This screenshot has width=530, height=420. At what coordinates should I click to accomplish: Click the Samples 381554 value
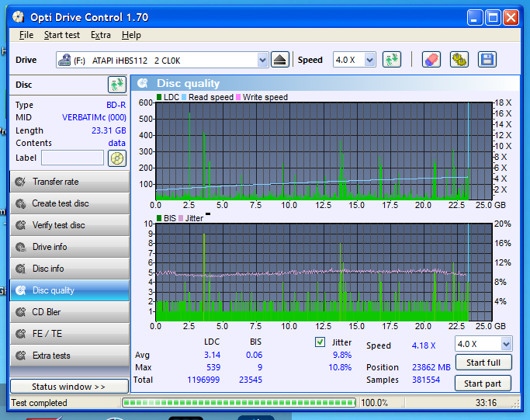[426, 380]
